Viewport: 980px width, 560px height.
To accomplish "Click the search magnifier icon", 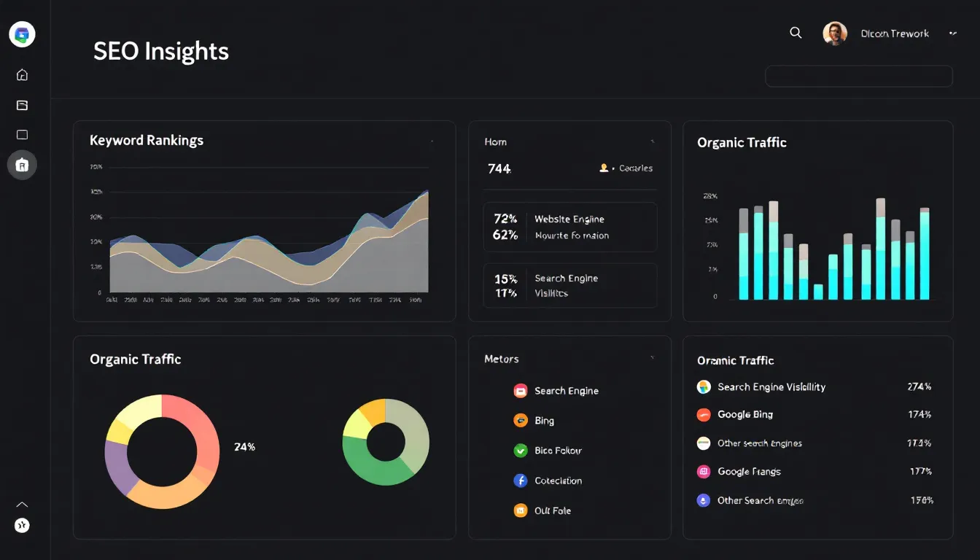I will click(796, 33).
